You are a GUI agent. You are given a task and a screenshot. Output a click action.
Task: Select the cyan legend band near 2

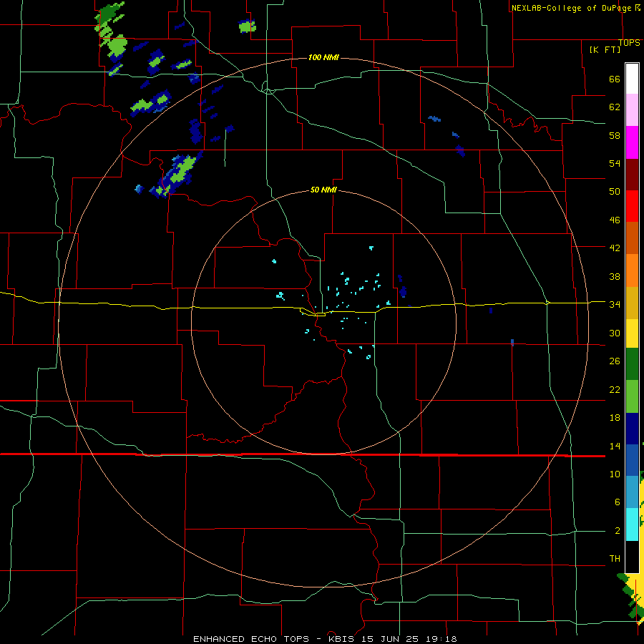(x=632, y=525)
